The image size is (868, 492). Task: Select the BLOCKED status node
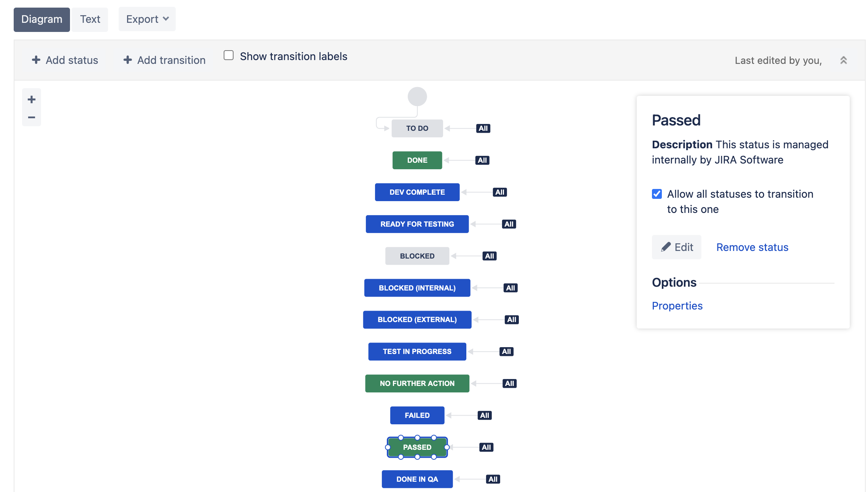(417, 256)
